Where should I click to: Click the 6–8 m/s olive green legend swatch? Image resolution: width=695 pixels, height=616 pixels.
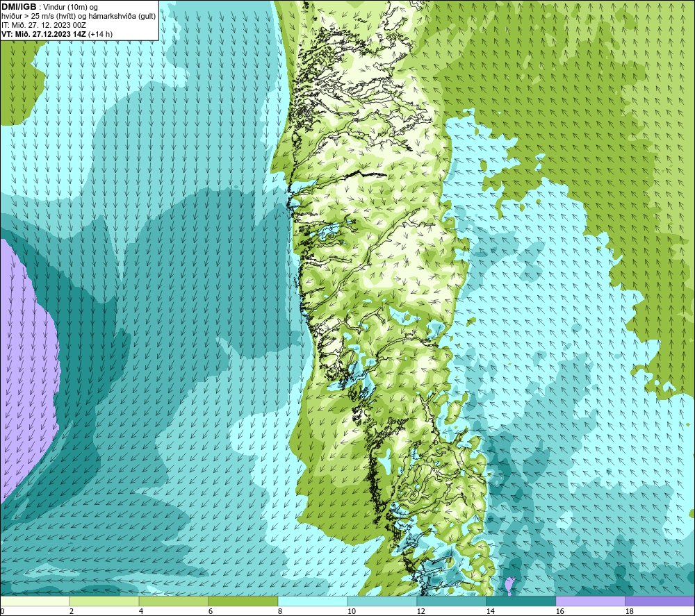[x=243, y=601]
